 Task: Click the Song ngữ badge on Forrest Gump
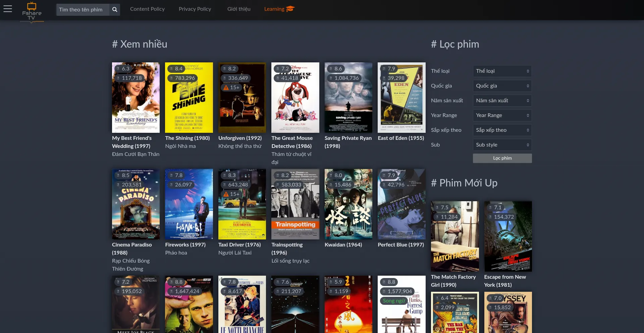coord(394,301)
